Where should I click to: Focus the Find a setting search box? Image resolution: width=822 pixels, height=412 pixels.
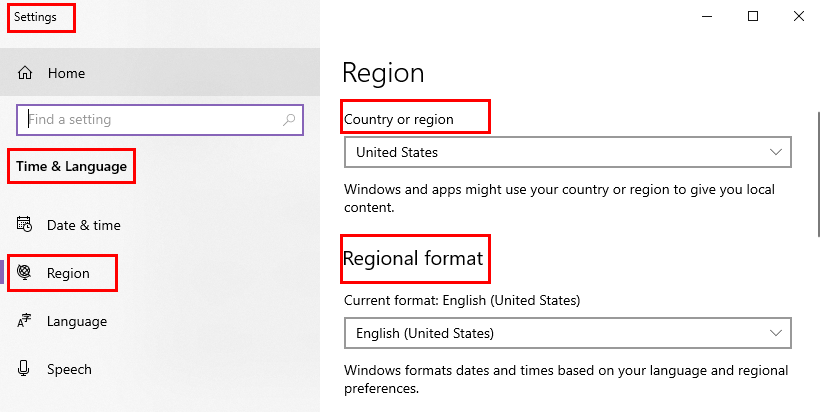[x=160, y=120]
